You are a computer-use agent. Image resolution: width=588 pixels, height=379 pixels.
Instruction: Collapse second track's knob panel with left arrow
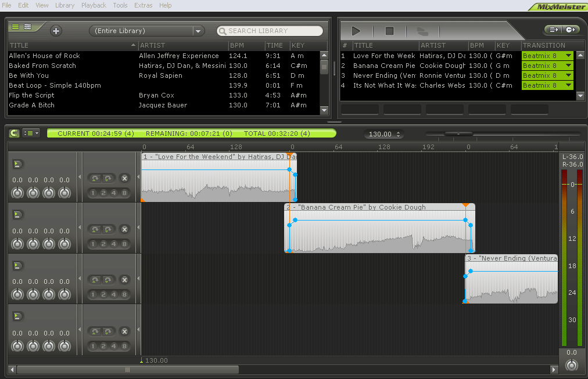(x=80, y=228)
